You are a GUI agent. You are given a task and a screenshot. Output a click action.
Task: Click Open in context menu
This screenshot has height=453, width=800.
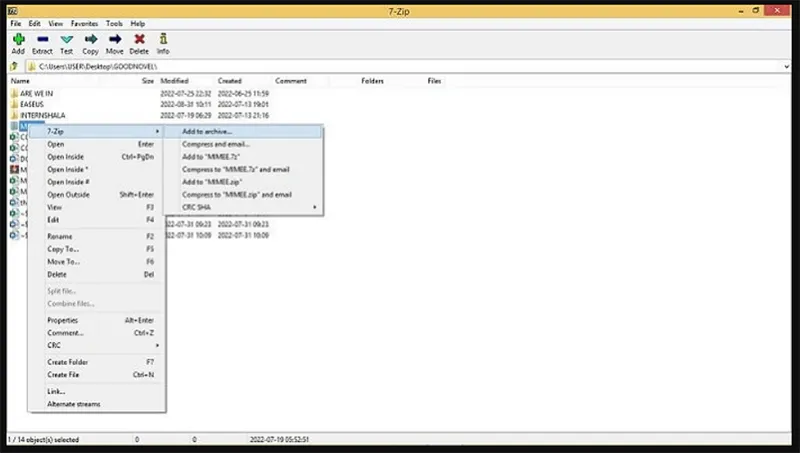(97, 144)
